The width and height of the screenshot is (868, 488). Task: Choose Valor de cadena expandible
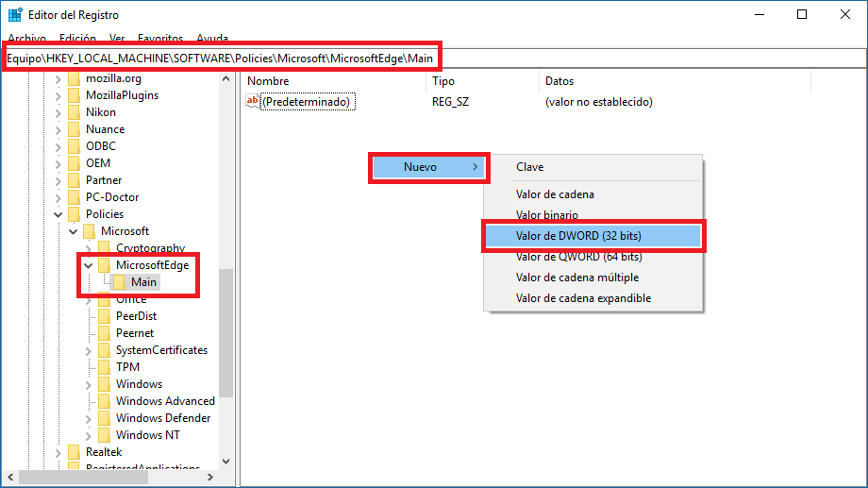[x=593, y=298]
